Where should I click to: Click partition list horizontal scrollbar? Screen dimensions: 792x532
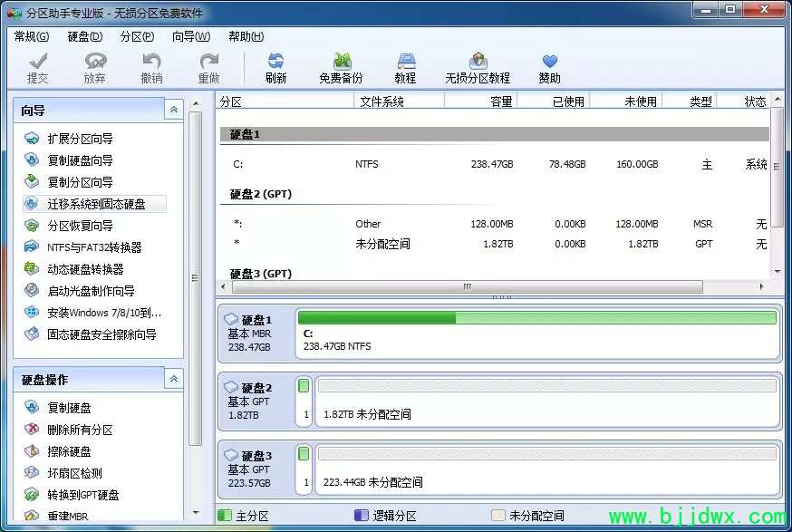[468, 286]
